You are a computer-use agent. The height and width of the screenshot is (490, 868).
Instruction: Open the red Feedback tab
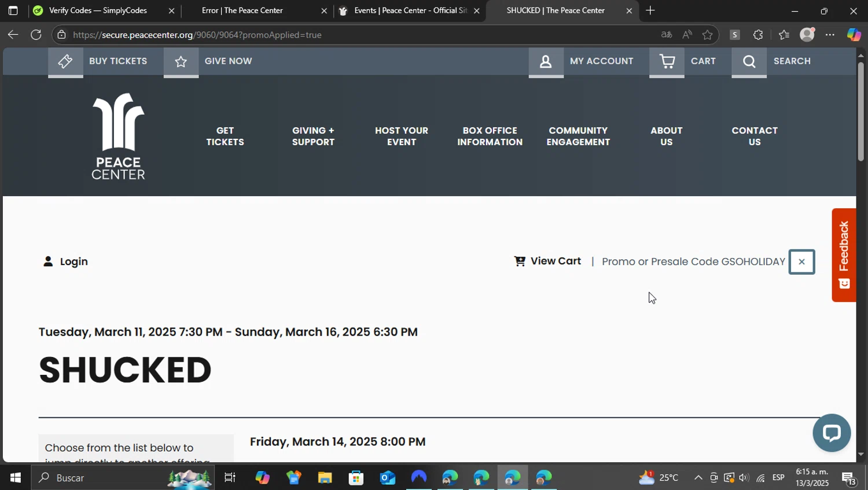pos(844,255)
